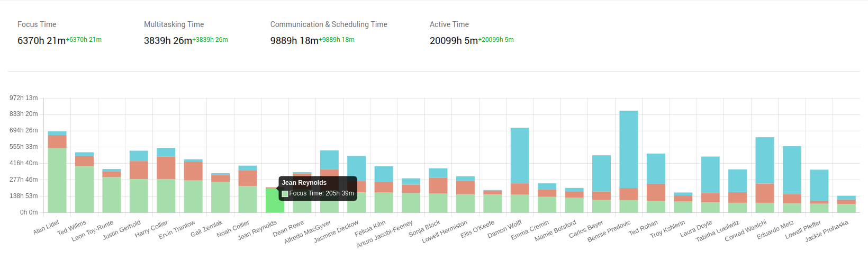Click the Jackie Prohaska axis label
The image size is (868, 259).
[x=826, y=231]
